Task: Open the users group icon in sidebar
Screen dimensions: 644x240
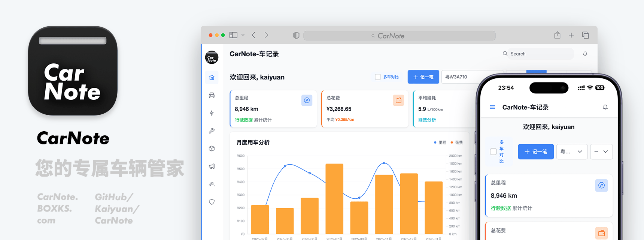Action: point(212,184)
